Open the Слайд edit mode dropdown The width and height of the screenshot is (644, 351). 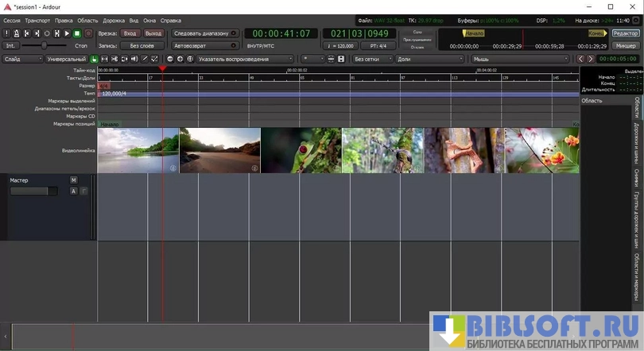21,59
